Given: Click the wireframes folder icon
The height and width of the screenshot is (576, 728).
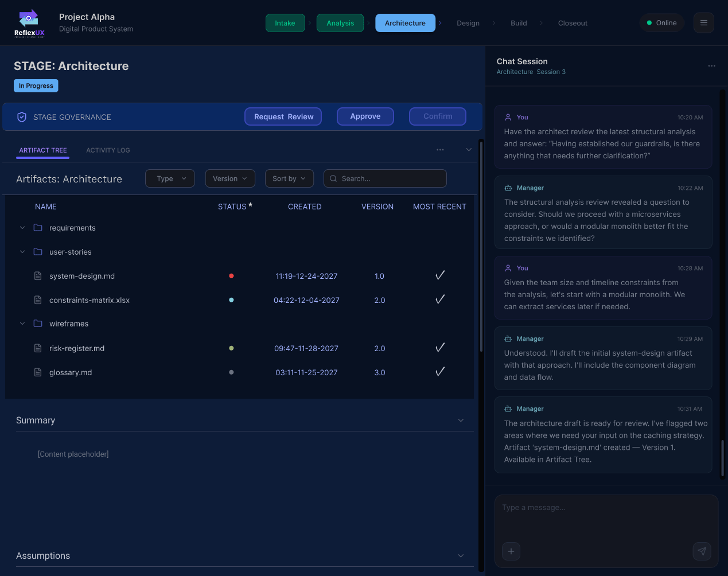Looking at the screenshot, I should tap(38, 324).
